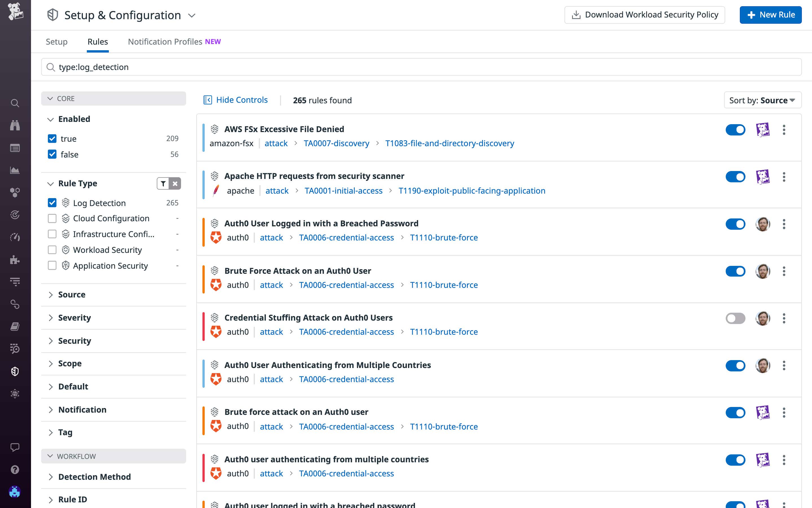Open the kebab menu for Brute Force Attack on an Auth0 User
The height and width of the screenshot is (508, 812).
(784, 271)
